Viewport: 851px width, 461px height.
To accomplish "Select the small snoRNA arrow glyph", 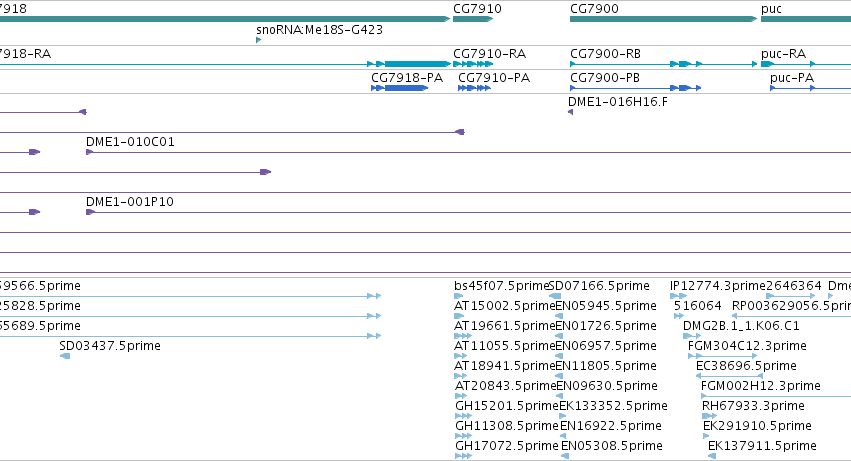I will click(x=258, y=40).
